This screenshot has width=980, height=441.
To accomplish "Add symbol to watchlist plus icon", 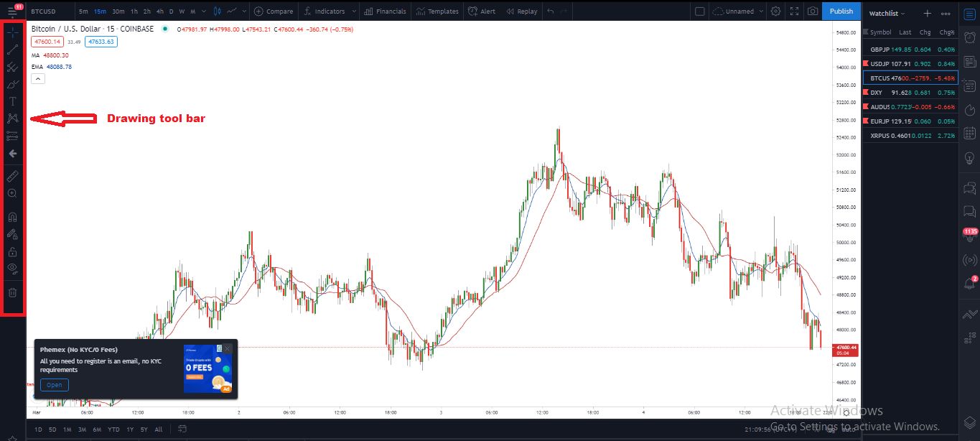I will click(927, 13).
